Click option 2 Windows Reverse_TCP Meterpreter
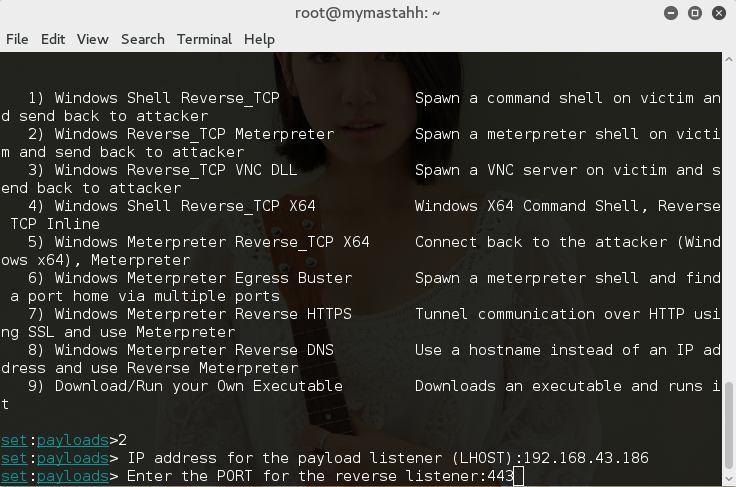 pos(181,134)
